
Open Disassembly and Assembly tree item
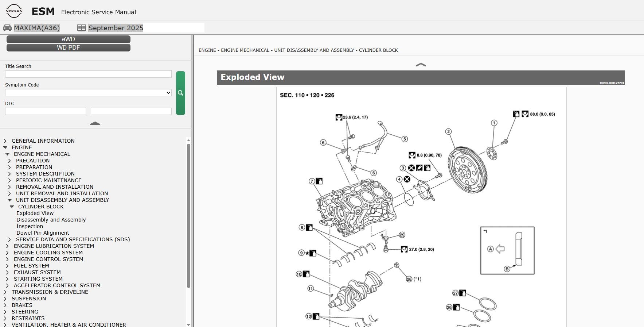coord(51,220)
